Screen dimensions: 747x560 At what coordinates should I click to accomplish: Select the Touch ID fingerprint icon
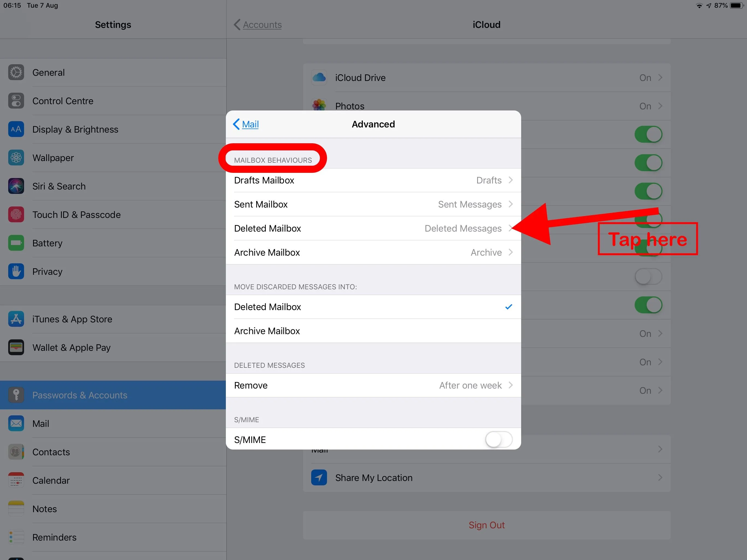coord(16,214)
